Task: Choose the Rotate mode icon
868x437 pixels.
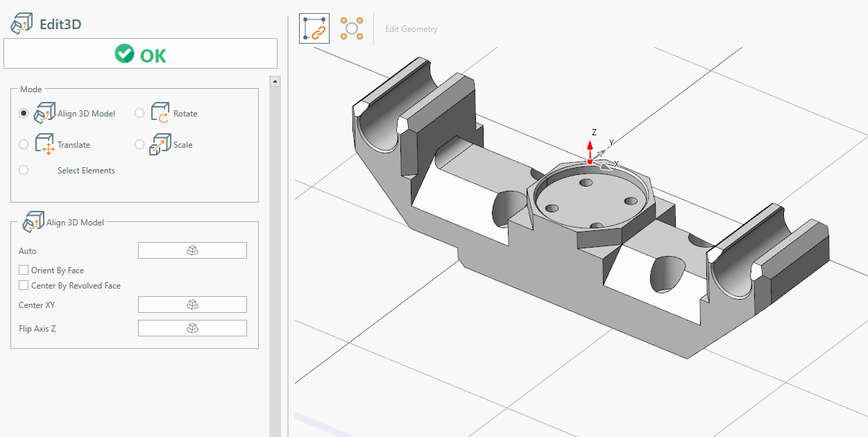Action: click(x=160, y=113)
